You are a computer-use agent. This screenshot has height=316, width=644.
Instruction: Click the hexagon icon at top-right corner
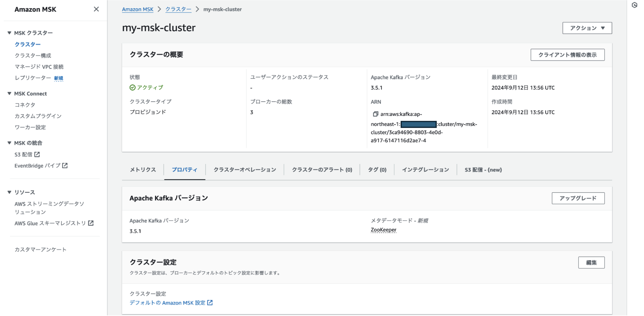[634, 5]
